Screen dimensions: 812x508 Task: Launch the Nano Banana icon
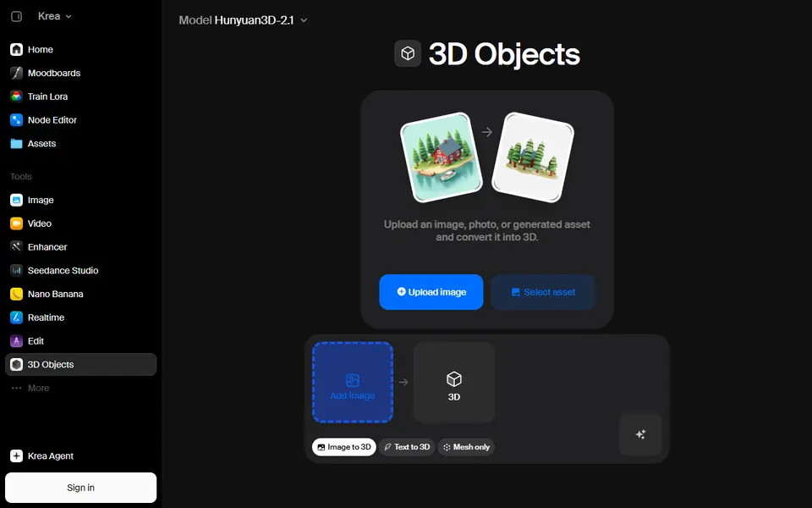(17, 294)
